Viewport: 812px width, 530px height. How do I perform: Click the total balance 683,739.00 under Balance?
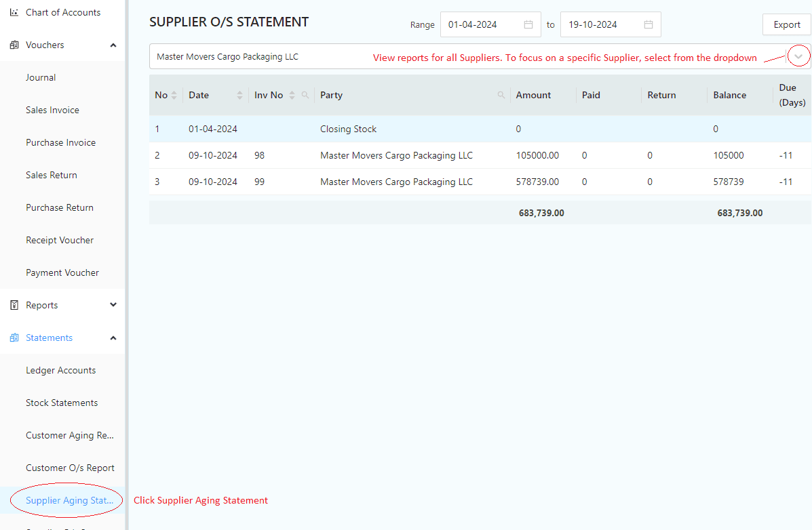739,213
